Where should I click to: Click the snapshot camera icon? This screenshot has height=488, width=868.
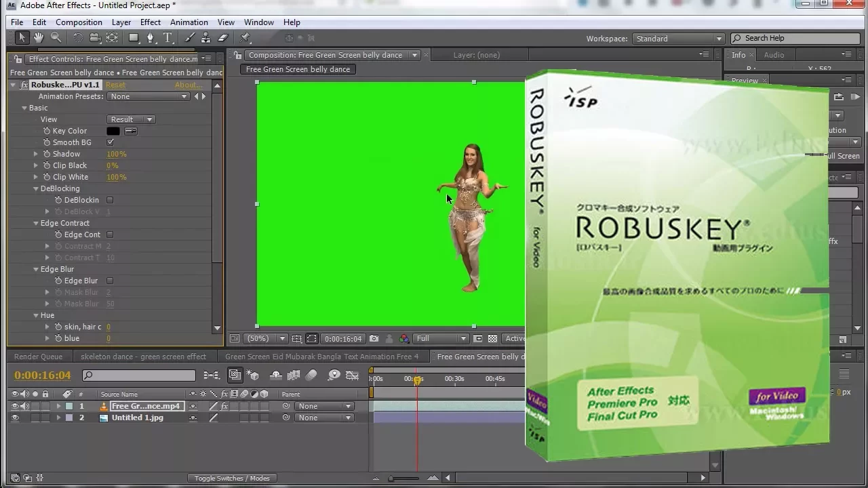(374, 338)
